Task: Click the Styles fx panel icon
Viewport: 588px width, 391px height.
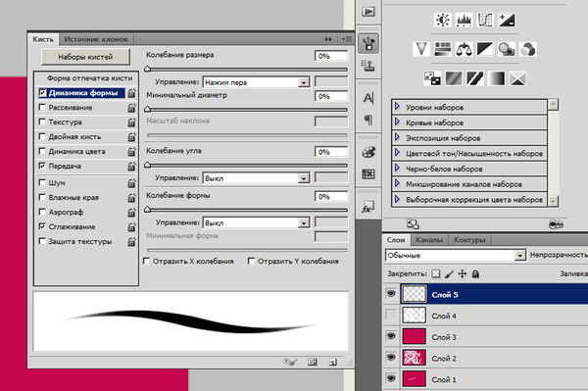Action: click(367, 207)
